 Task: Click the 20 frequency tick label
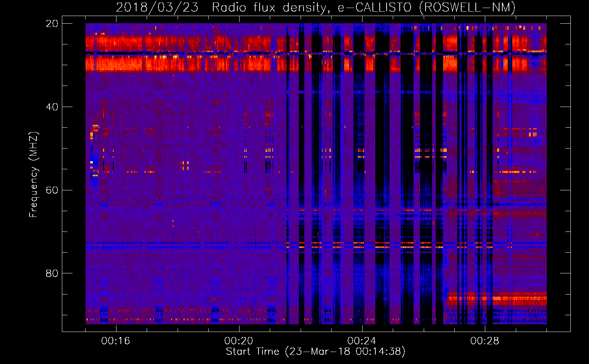pos(52,24)
